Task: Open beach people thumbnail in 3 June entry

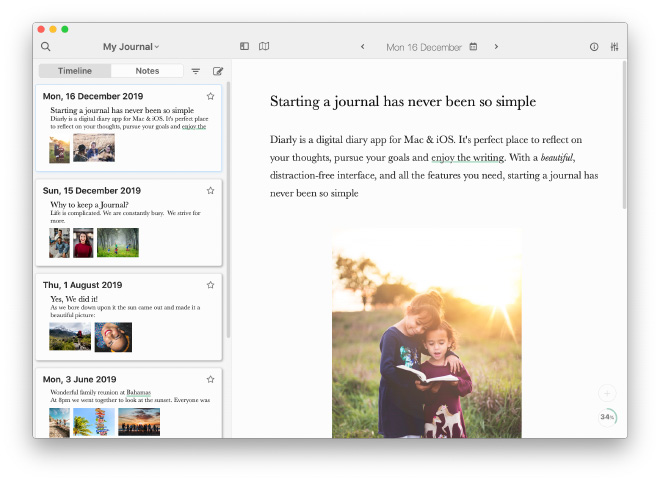Action: point(59,423)
